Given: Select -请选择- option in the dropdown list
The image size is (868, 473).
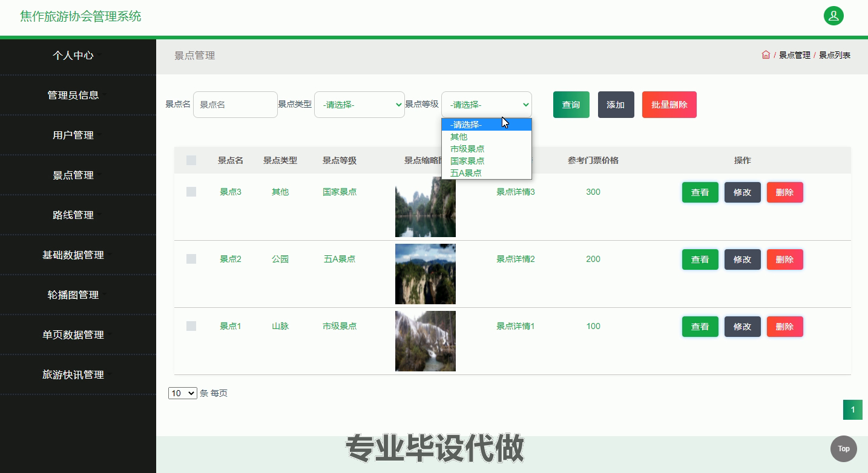Looking at the screenshot, I should tap(487, 125).
